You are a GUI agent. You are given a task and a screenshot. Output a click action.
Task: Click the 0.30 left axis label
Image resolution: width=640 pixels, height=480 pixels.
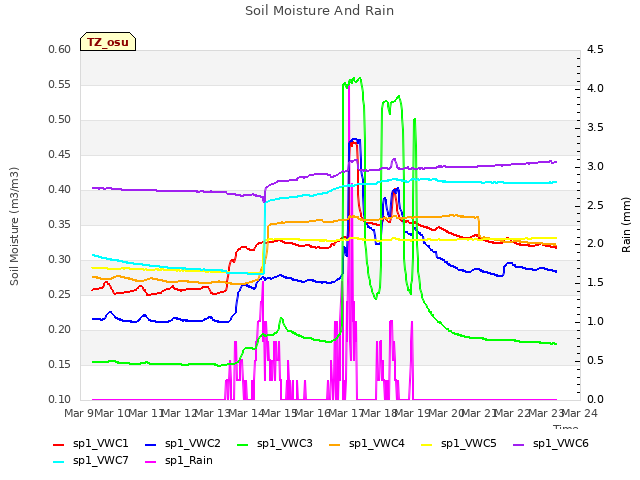point(60,260)
